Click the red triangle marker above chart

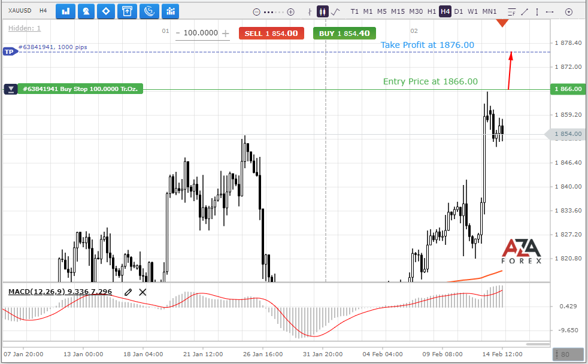[x=502, y=23]
